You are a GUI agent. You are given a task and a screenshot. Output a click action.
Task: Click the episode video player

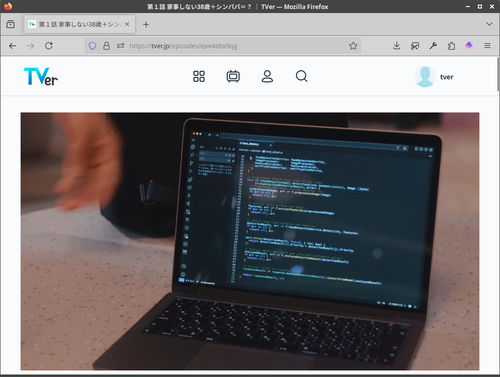click(250, 241)
